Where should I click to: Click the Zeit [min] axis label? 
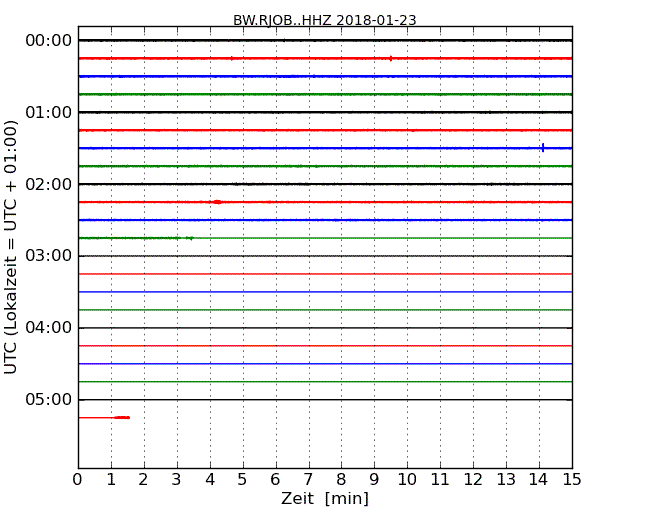click(325, 498)
